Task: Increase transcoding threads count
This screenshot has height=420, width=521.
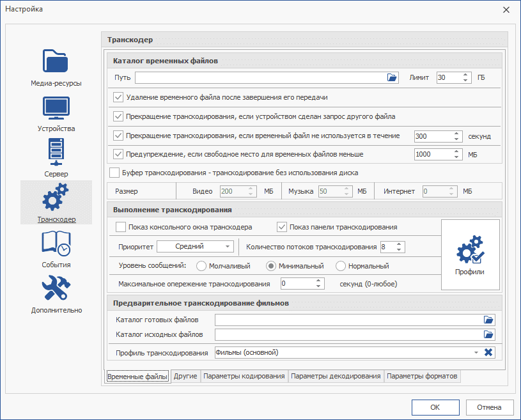Action: coord(399,244)
